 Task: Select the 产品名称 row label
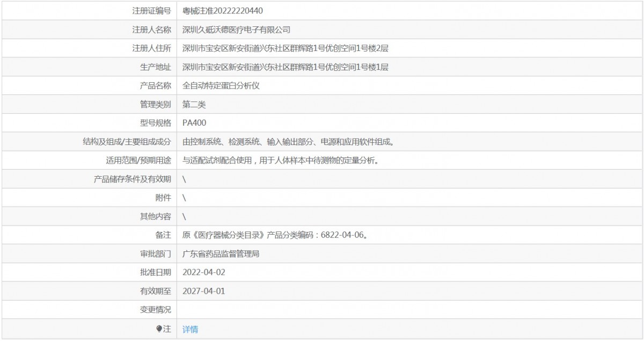(x=156, y=85)
